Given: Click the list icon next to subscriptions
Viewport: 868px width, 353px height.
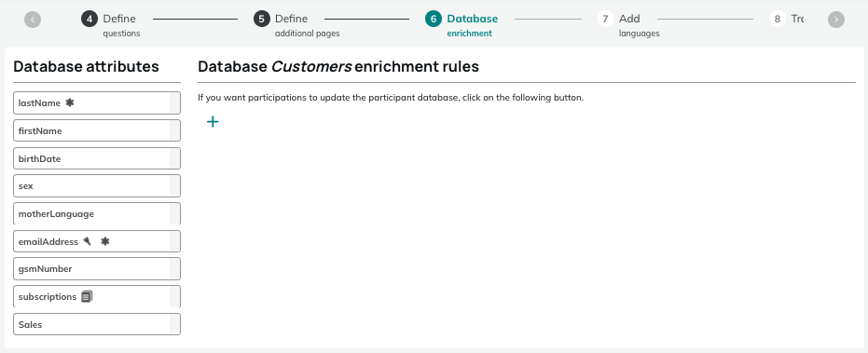Looking at the screenshot, I should tap(87, 296).
